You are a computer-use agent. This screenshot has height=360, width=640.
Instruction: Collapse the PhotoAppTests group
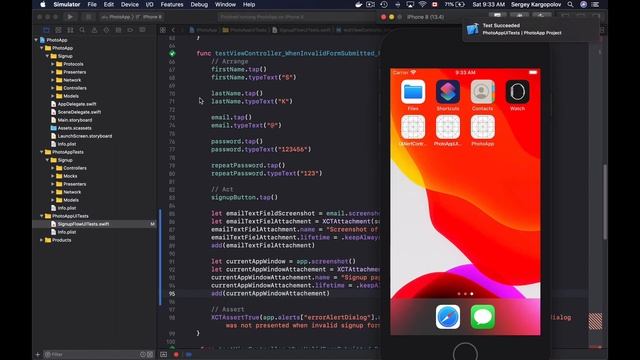click(x=42, y=152)
